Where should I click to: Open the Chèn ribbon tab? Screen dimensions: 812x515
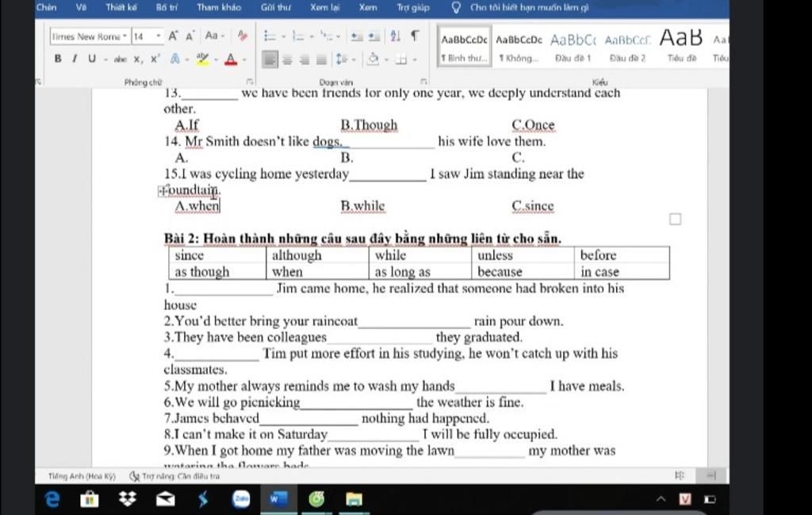coord(46,7)
